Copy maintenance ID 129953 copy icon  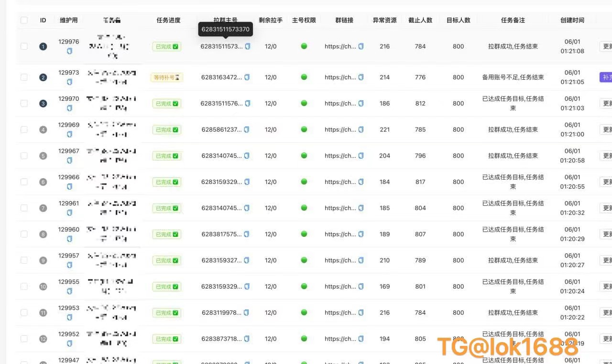pos(69,317)
